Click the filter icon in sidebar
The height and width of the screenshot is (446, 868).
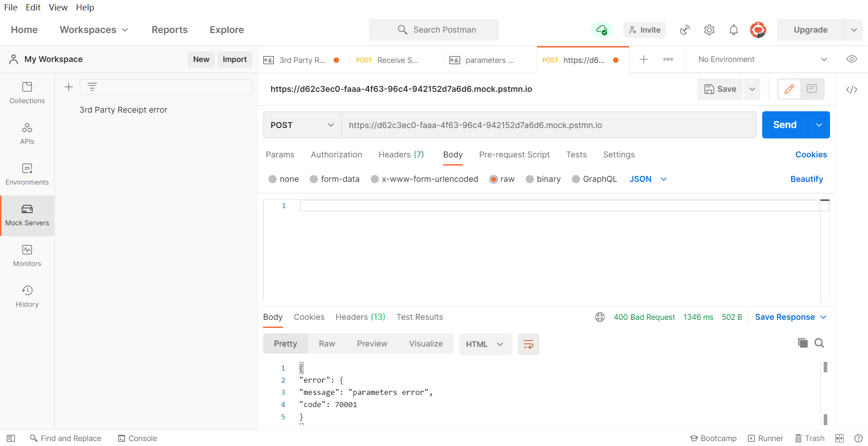[92, 87]
